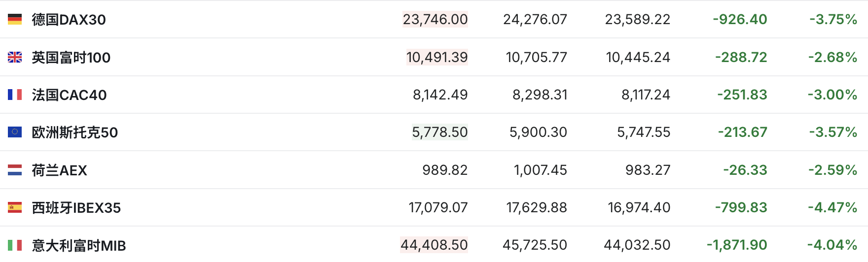Image resolution: width=868 pixels, height=262 pixels.
Task: Click the IBEX35 change value -799.83
Action: click(x=741, y=207)
